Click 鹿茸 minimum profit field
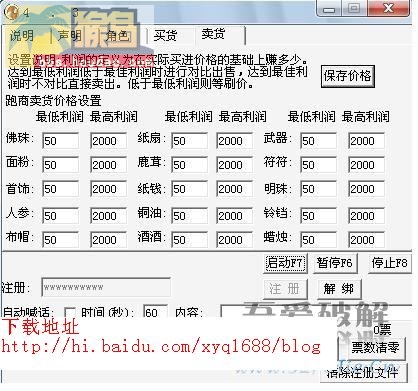The height and width of the screenshot is (391, 418). tap(189, 165)
